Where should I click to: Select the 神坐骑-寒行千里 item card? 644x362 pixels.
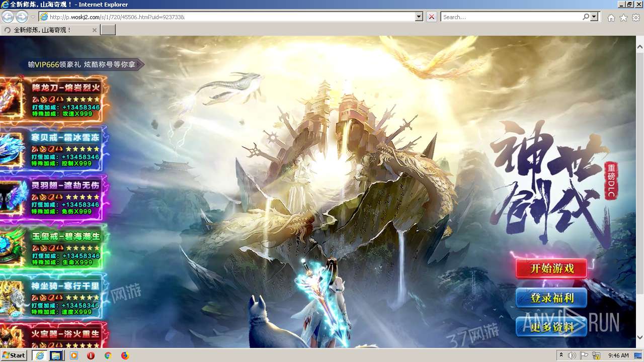[x=54, y=296]
